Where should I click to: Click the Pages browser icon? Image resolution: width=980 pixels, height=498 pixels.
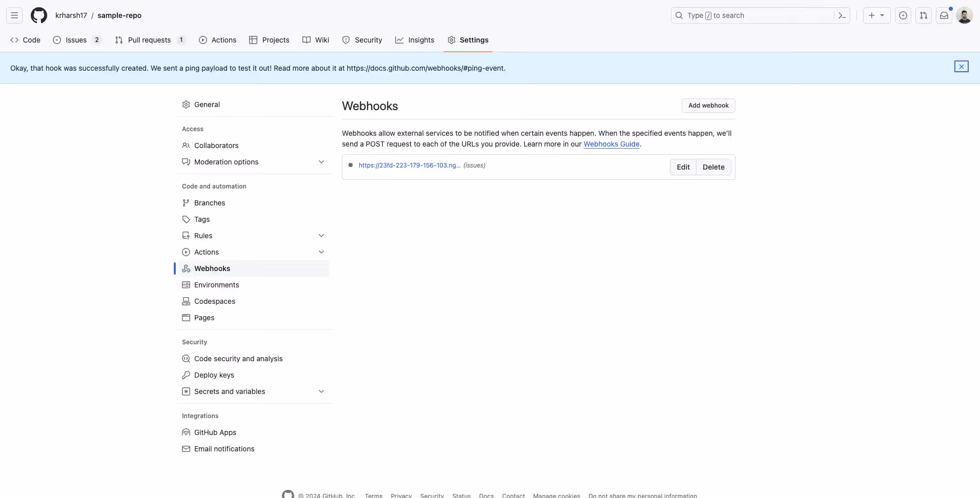click(x=186, y=318)
